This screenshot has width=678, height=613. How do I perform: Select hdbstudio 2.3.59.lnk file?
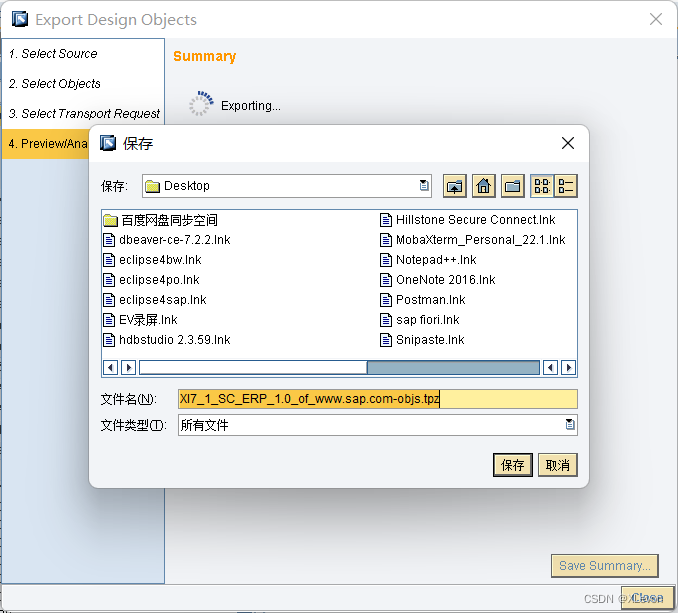167,340
